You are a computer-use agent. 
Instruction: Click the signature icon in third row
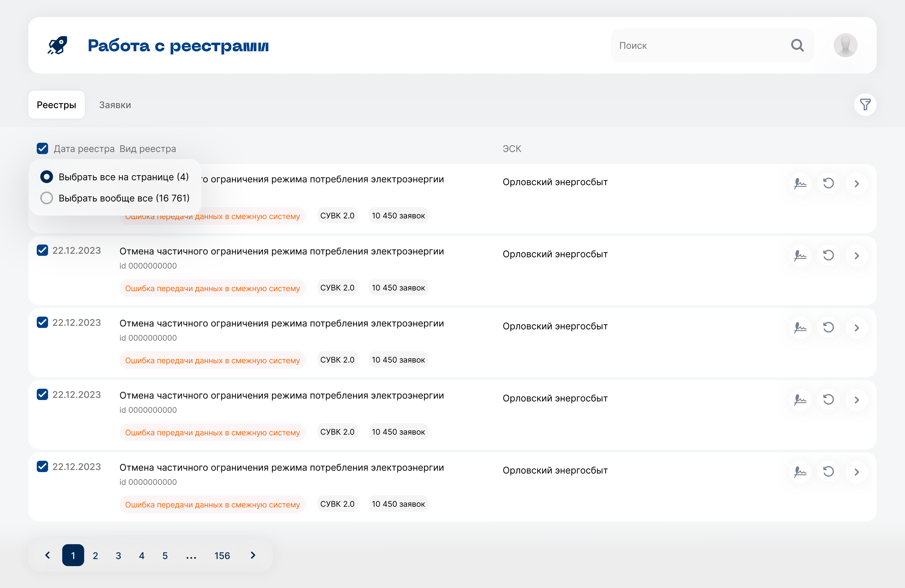[x=800, y=328]
